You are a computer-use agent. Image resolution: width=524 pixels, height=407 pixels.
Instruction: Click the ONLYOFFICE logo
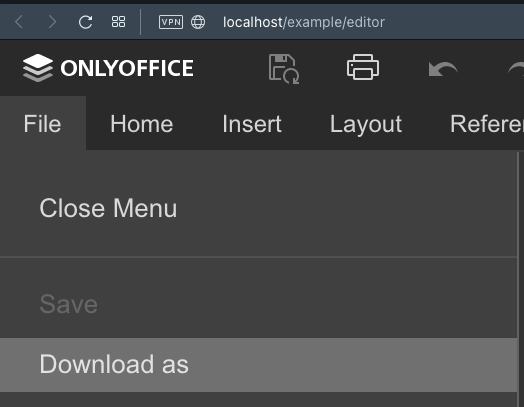[108, 68]
